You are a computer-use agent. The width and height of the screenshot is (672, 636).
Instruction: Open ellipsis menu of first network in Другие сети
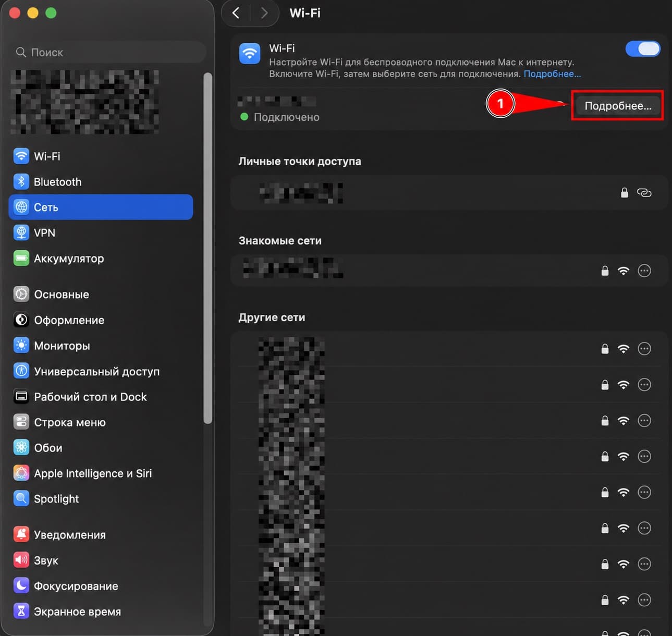pyautogui.click(x=644, y=348)
